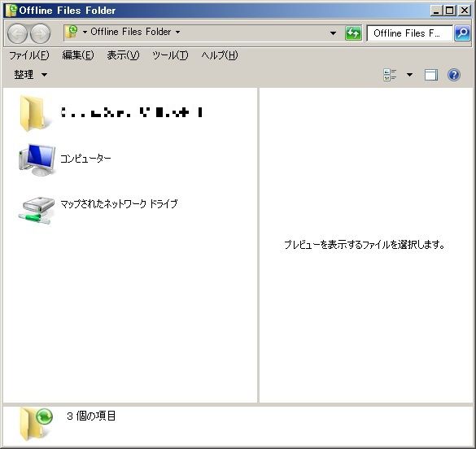Viewport: 476px width, 449px height.
Task: Maximize the Offline Files Folder window
Action: (449, 11)
